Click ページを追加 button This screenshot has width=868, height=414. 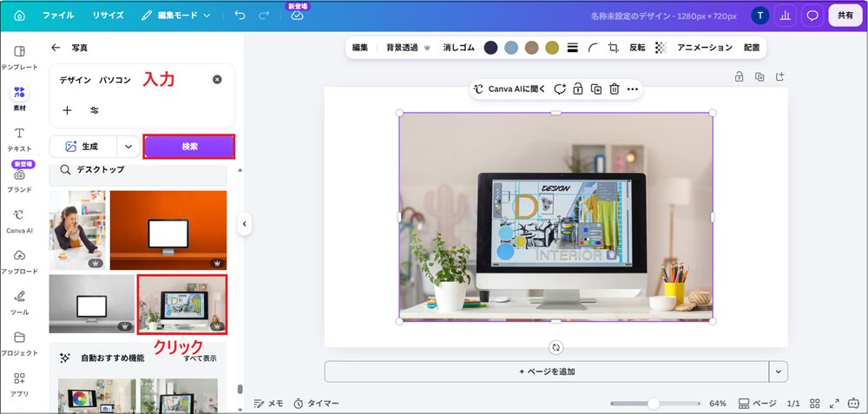point(546,371)
